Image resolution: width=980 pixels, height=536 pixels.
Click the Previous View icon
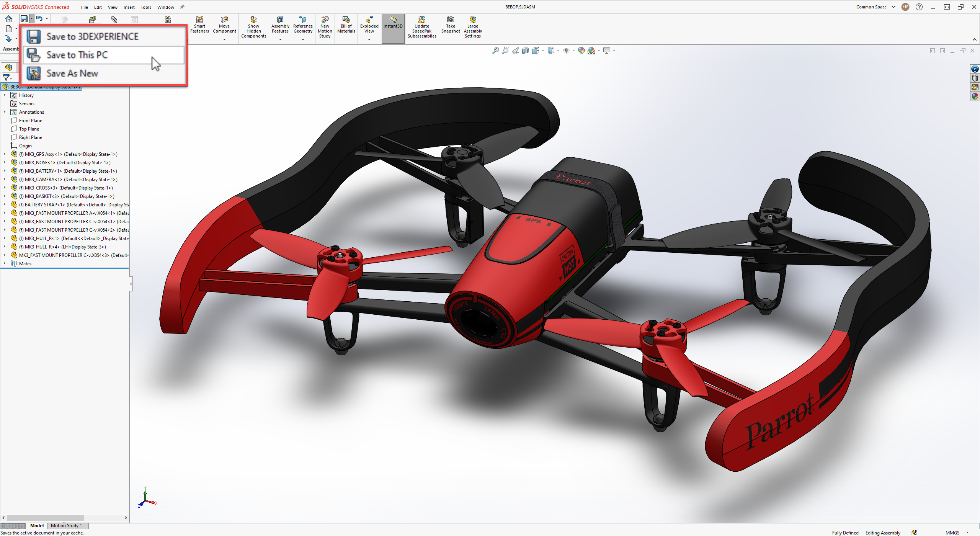(x=516, y=51)
